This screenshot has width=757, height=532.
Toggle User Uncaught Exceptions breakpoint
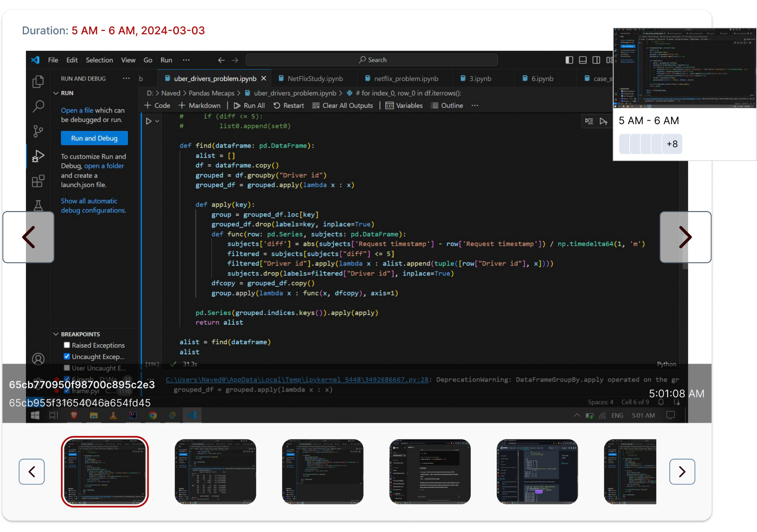67,368
